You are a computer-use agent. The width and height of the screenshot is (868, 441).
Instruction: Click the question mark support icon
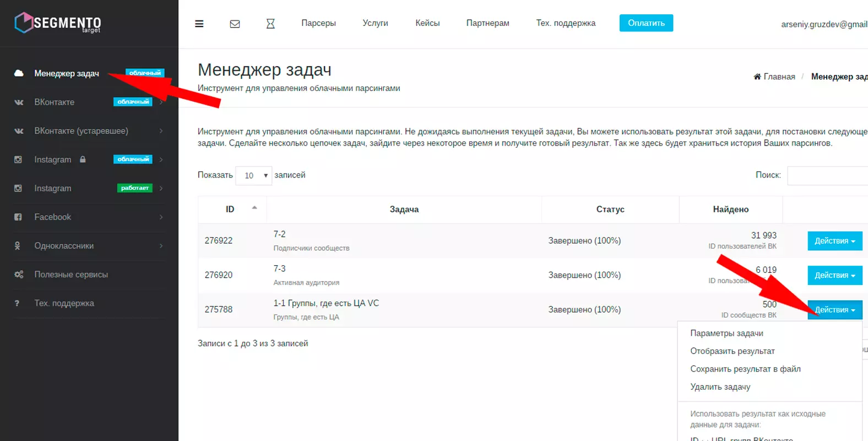tap(17, 303)
